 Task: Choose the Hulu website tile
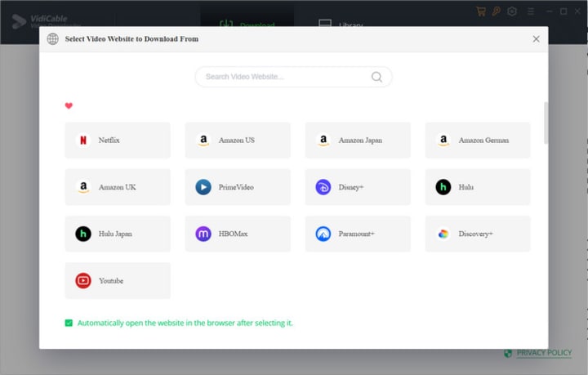[478, 187]
